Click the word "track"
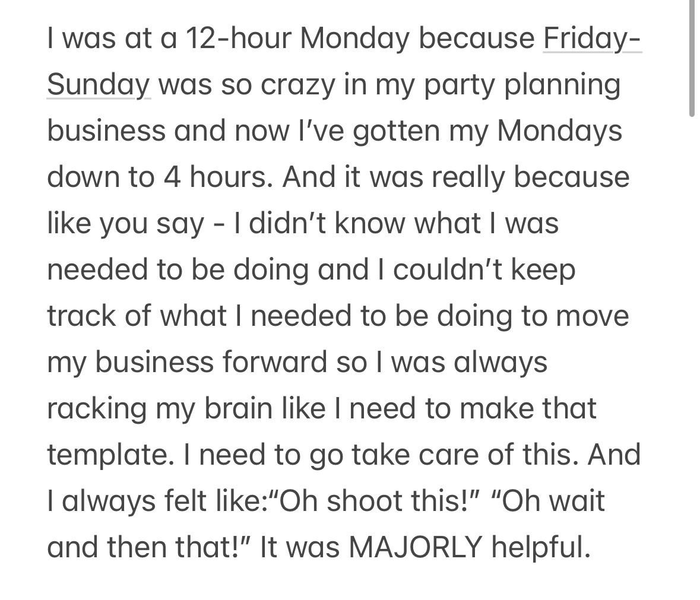The width and height of the screenshot is (700, 600). pyautogui.click(x=83, y=316)
